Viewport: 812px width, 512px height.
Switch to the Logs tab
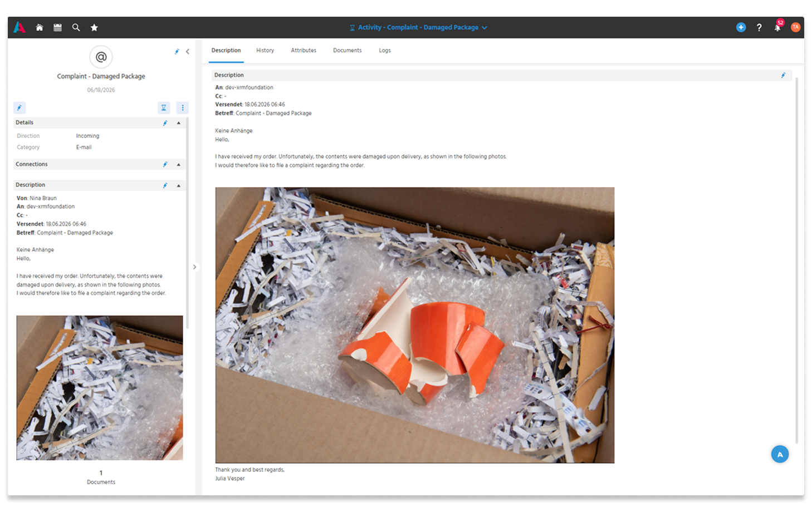[385, 50]
